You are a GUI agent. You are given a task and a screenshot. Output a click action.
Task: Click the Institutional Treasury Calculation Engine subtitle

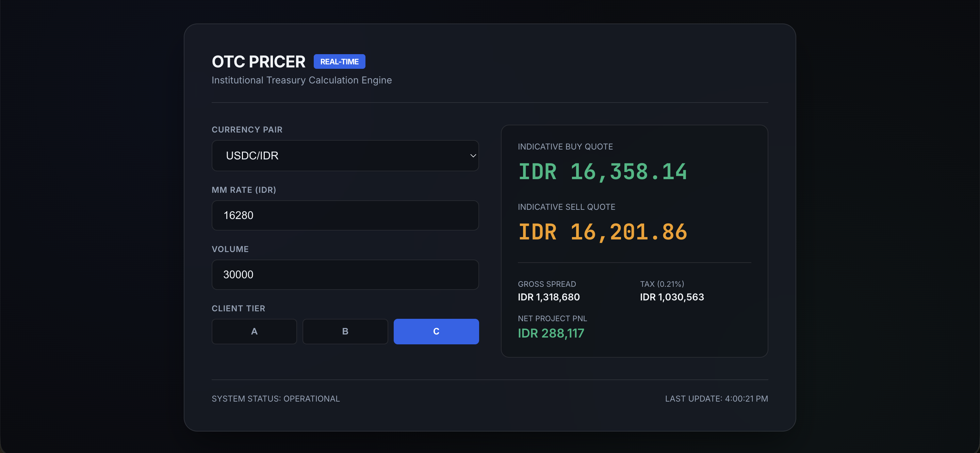coord(302,80)
